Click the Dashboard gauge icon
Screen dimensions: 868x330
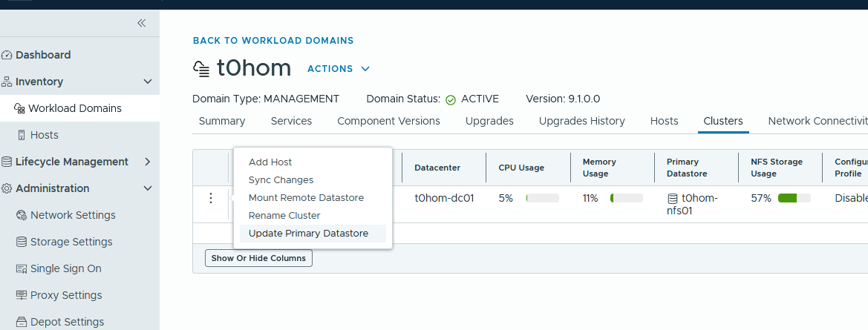click(7, 55)
